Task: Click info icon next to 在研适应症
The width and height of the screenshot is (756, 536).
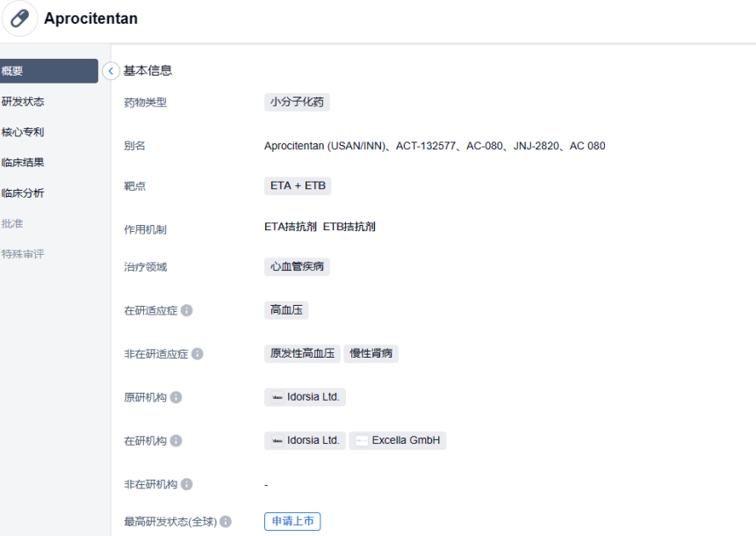Action: point(187,310)
